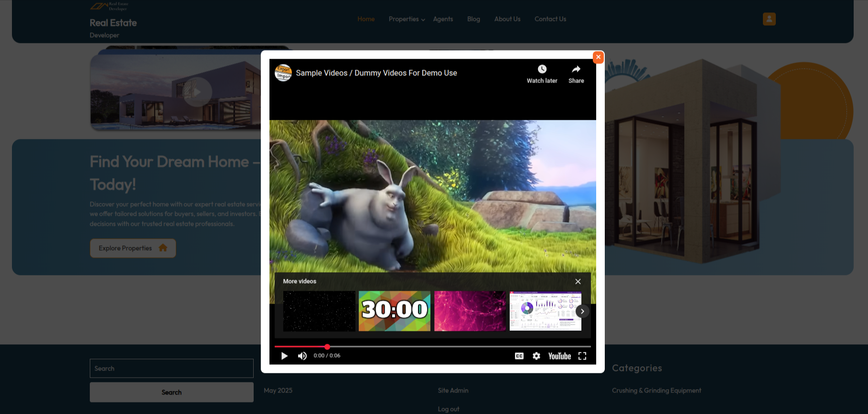868x414 pixels.
Task: Expand the Properties dropdown menu
Action: (407, 19)
